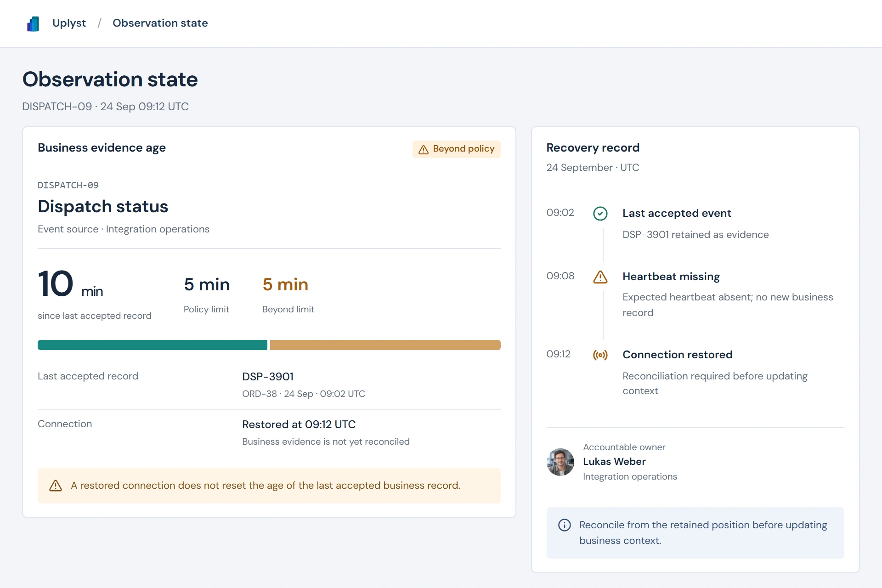
Task: Click the Last accepted record row label
Action: click(88, 376)
